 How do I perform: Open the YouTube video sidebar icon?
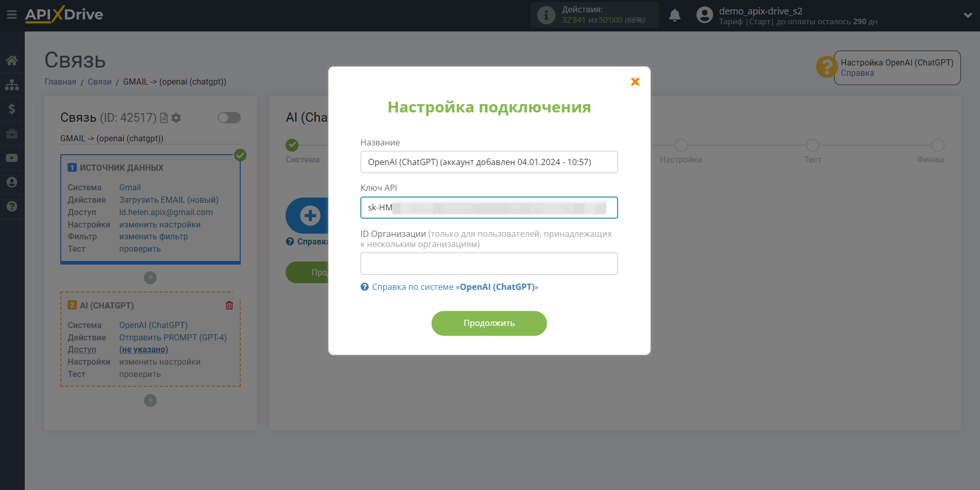click(12, 158)
